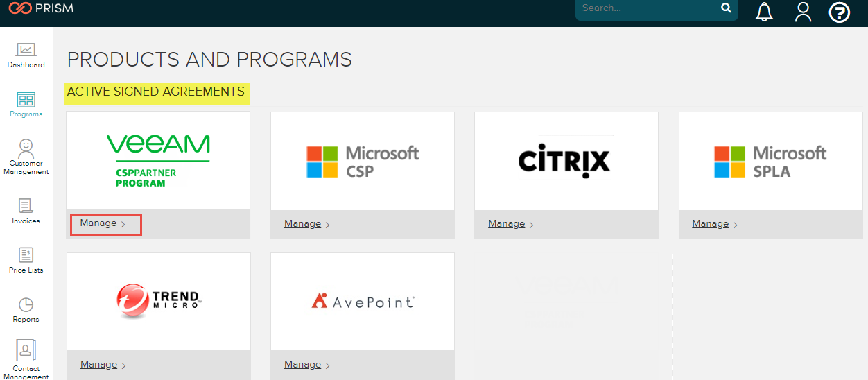
Task: Open Price Lists in sidebar
Action: pyautogui.click(x=26, y=261)
